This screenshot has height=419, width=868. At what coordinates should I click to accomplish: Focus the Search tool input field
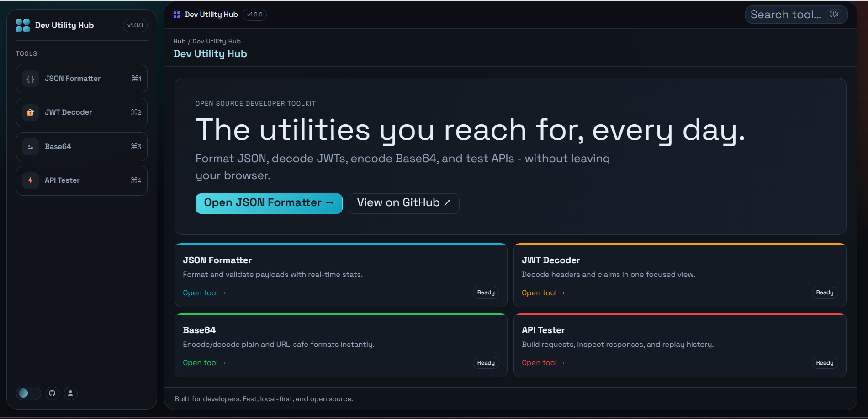pos(796,15)
